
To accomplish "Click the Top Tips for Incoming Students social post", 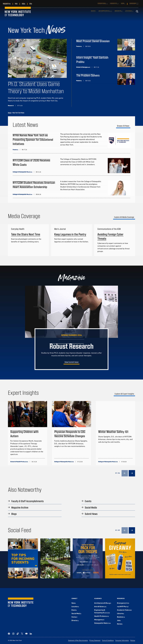I will pos(23,558).
